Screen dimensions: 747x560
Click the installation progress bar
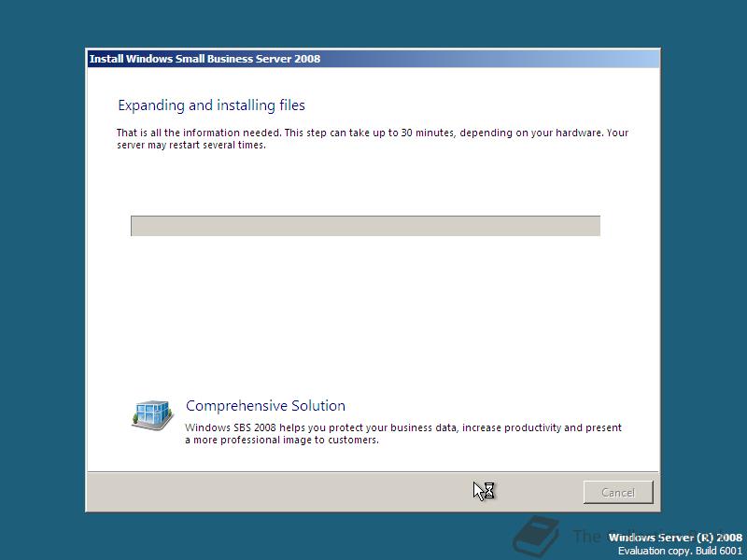365,226
